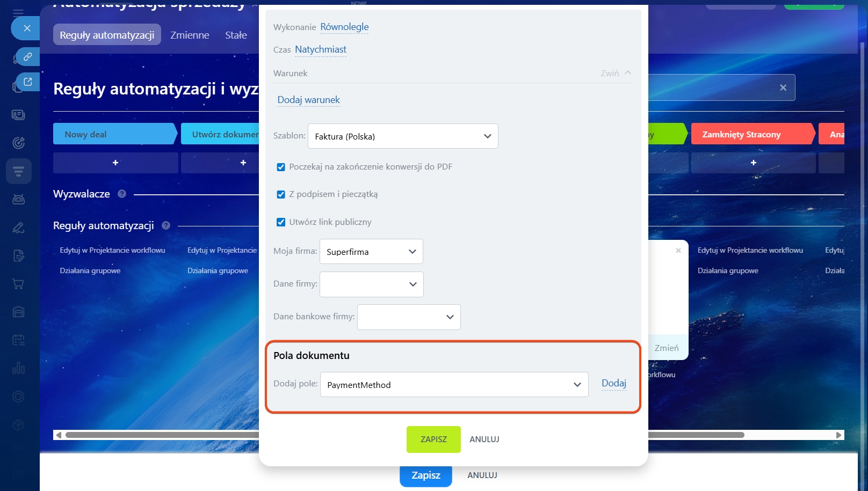The width and height of the screenshot is (868, 491).
Task: Open the funnel icon in the left sidebar
Action: pyautogui.click(x=18, y=171)
